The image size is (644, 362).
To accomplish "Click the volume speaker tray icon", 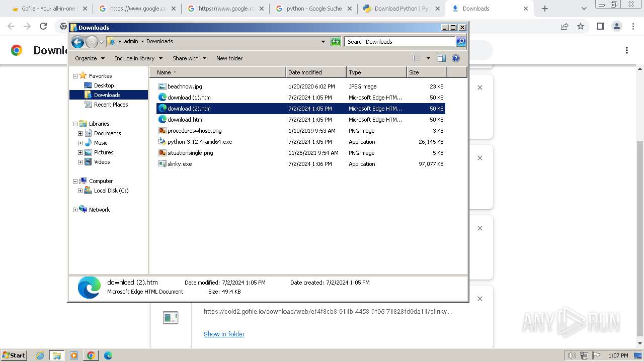I will (572, 355).
